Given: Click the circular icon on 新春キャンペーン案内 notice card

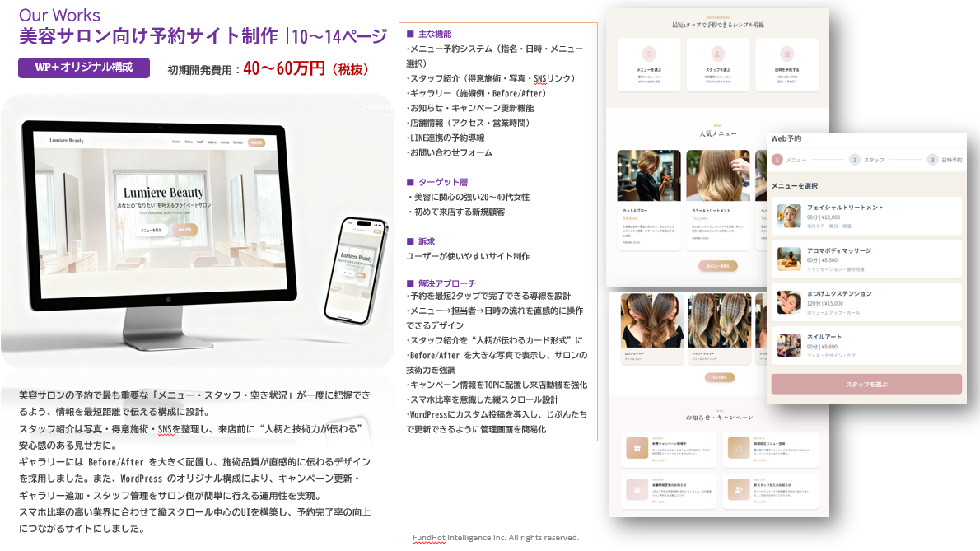Looking at the screenshot, I should click(x=637, y=447).
